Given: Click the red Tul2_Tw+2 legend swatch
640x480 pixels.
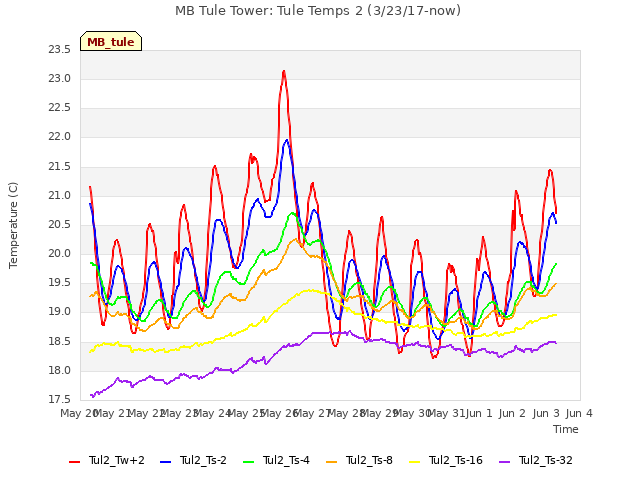Looking at the screenshot, I should pos(74,462).
